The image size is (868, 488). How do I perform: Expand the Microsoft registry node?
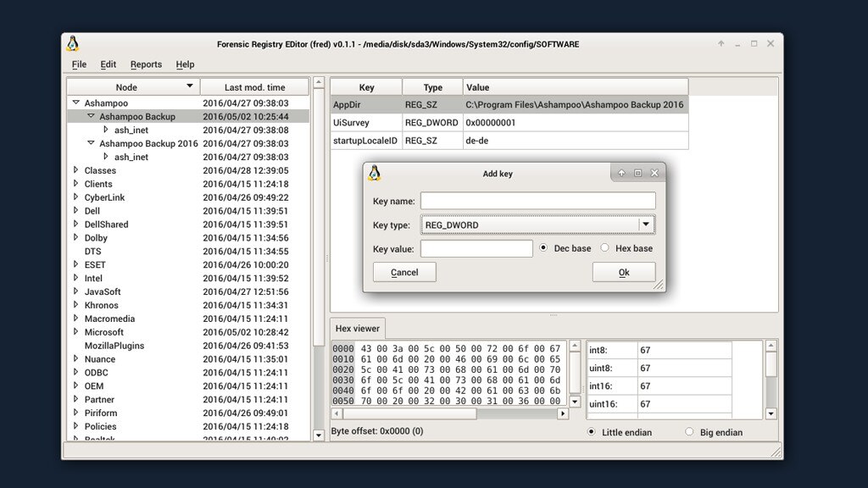tap(75, 332)
